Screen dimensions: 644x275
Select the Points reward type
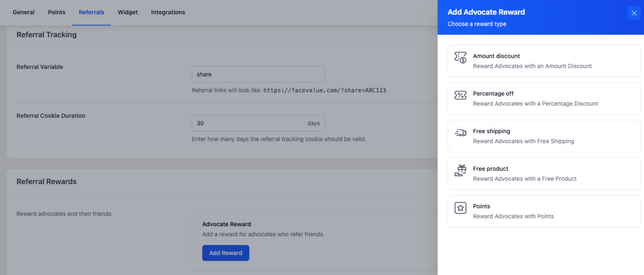tap(544, 211)
